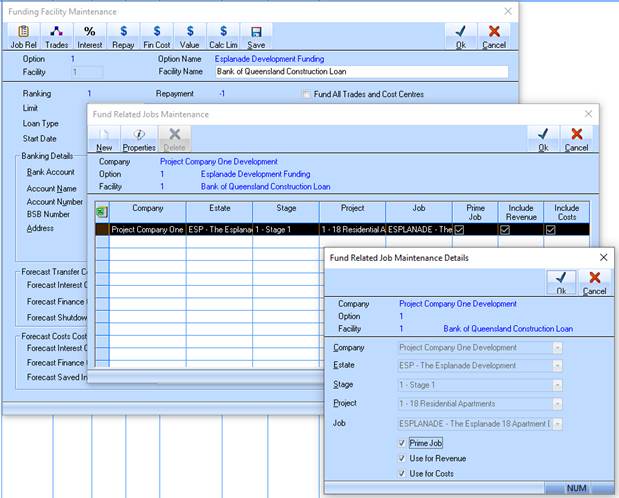Screen dimensions: 619x498
Task: Select the Repay dollar icon
Action: 122,37
